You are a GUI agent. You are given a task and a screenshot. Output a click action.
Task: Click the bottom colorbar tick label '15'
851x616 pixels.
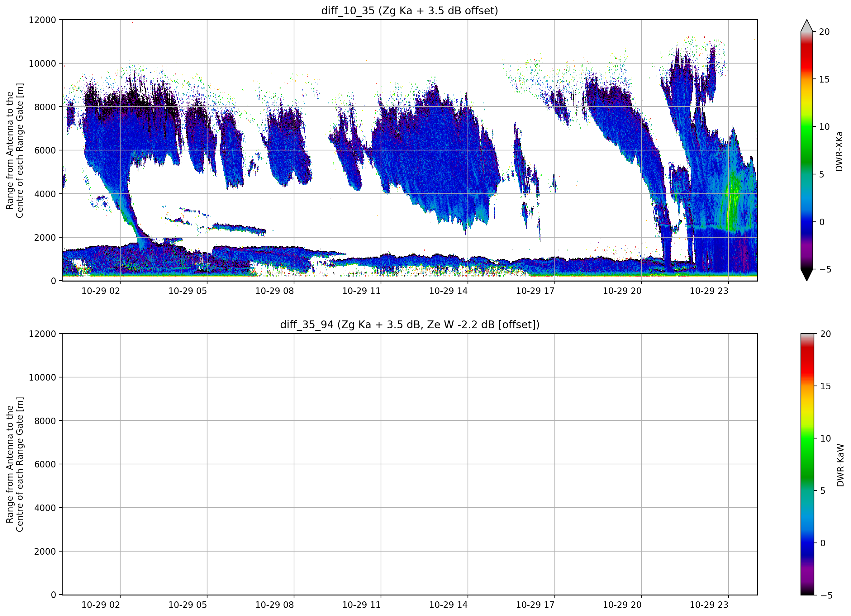825,386
